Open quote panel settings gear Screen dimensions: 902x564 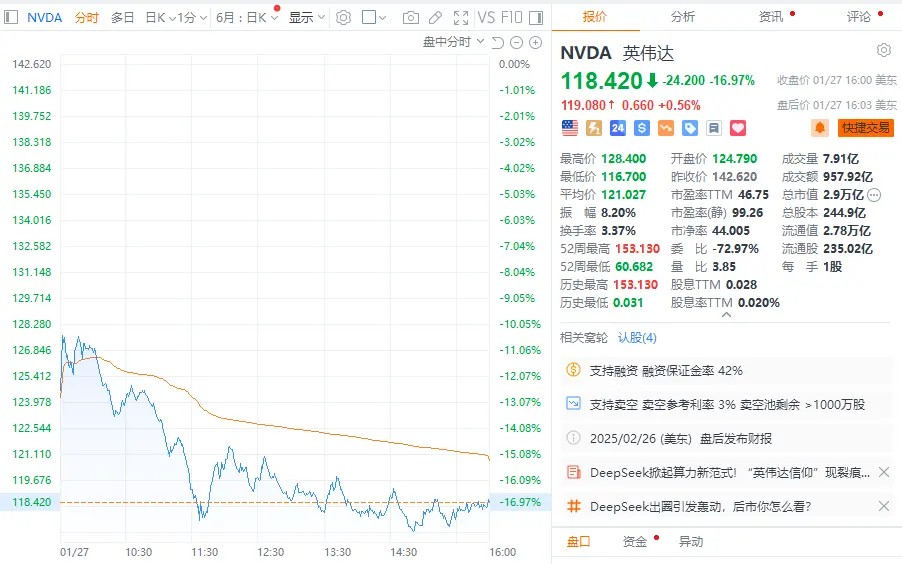pos(884,50)
